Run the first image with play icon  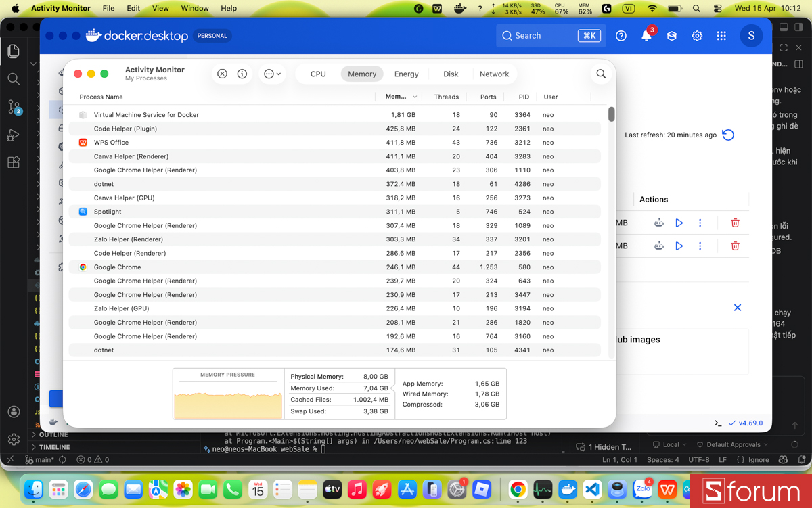point(679,223)
